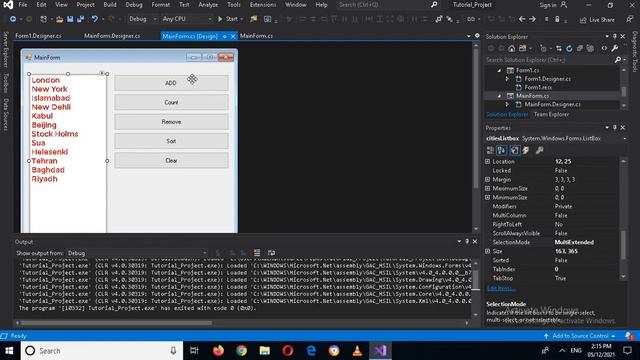The width and height of the screenshot is (640, 360).
Task: Expand the Margin property
Action: (487, 180)
